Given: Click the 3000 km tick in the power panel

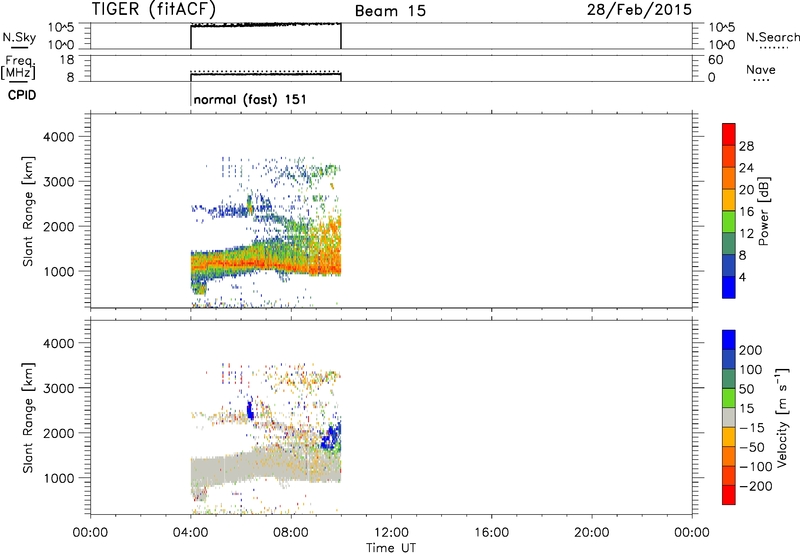Looking at the screenshot, I should (x=59, y=182).
